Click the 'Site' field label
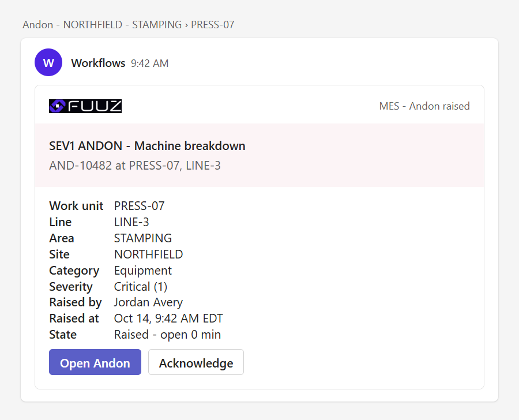The height and width of the screenshot is (420, 519). coord(59,254)
